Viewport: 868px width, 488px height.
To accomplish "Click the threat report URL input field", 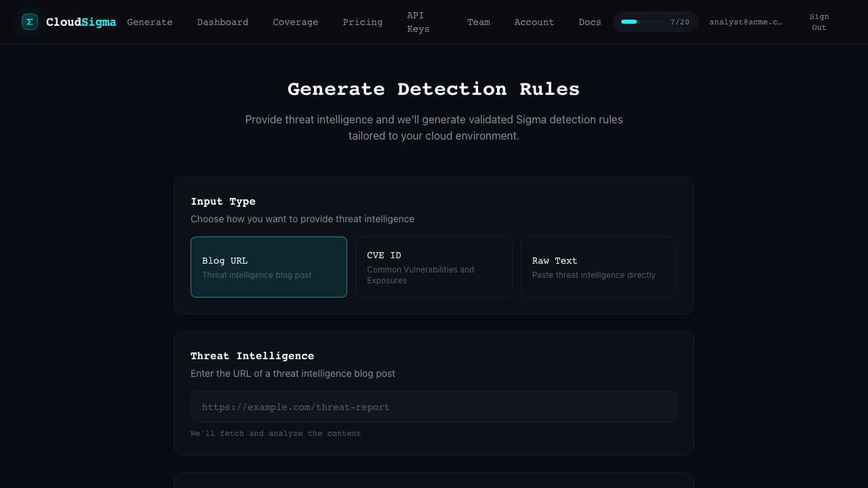I will pos(433,407).
